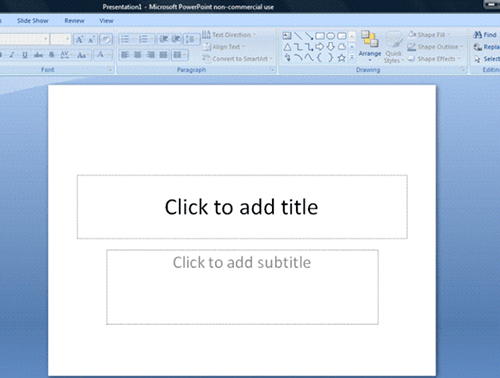
Task: Select the Right Arrow block shape
Action: (320, 47)
